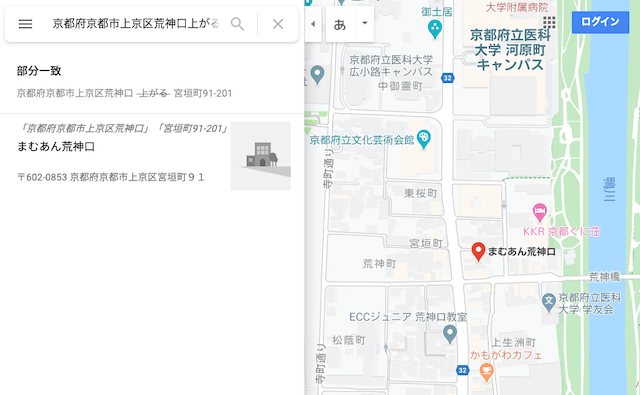Click the route 32 shield near かもがわカフェ

(x=462, y=370)
